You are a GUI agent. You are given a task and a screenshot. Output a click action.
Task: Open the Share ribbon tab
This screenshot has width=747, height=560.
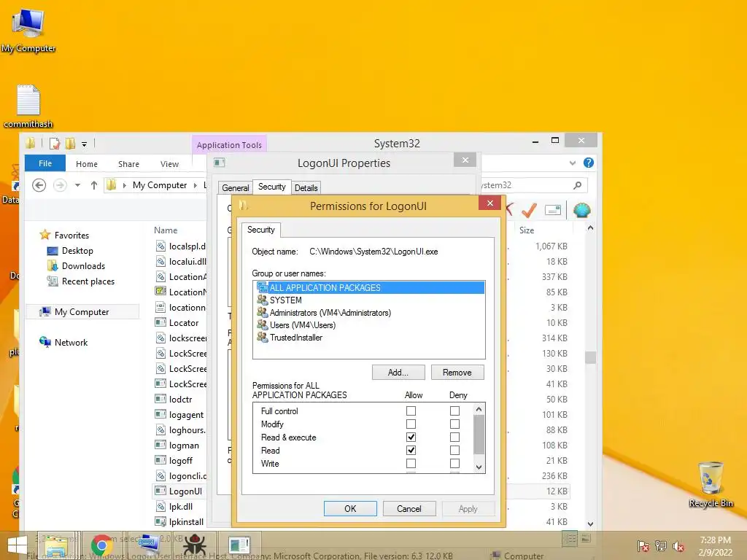[128, 164]
